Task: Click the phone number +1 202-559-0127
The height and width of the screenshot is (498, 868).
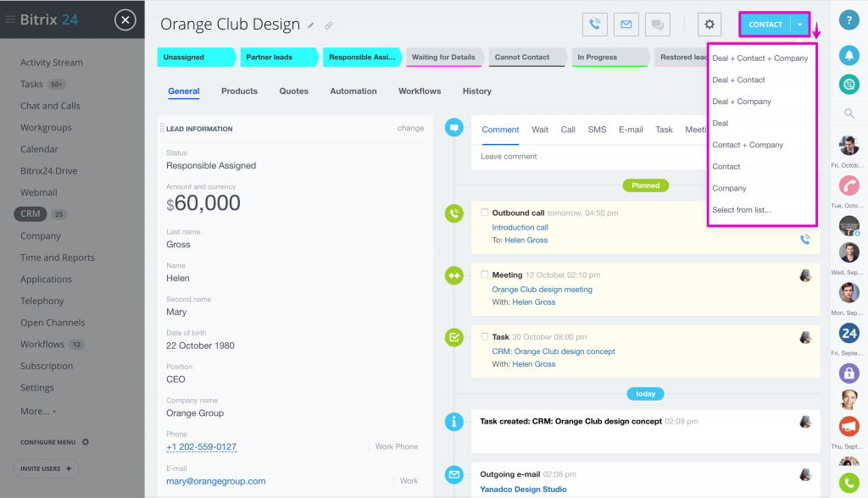Action: 202,447
